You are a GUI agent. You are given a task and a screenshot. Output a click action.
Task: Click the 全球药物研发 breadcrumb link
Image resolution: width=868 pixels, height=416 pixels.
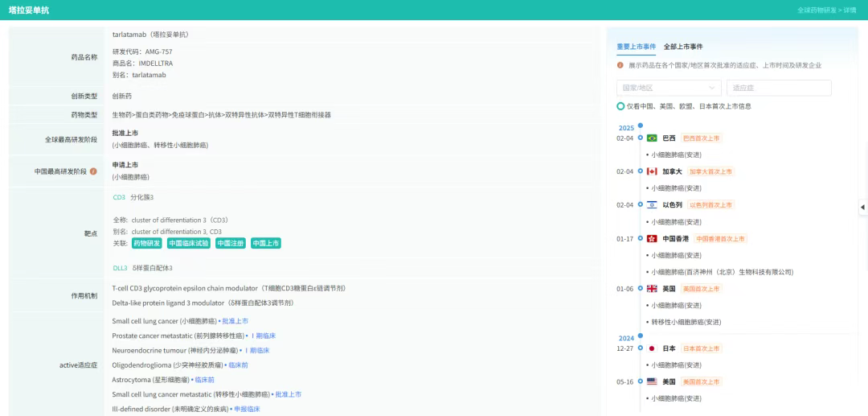[816, 10]
